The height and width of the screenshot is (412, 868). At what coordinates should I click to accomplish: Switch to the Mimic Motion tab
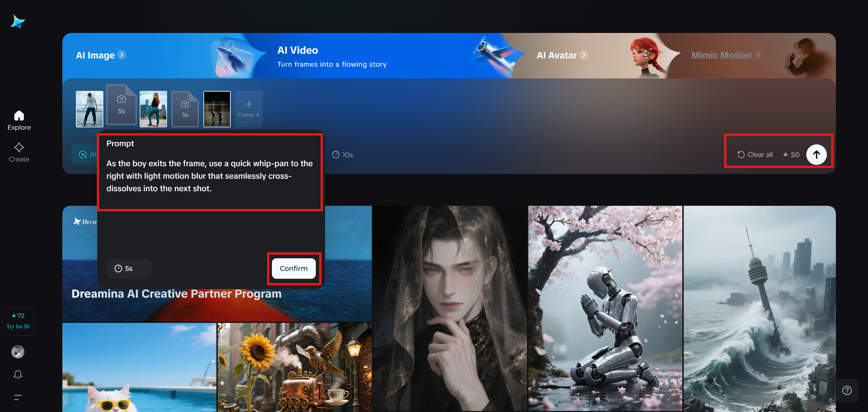[721, 55]
